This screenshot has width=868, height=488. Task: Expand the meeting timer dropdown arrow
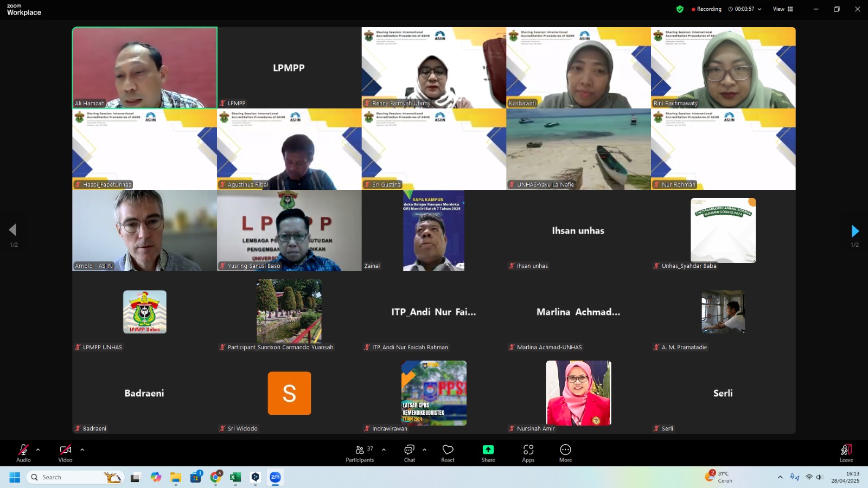point(759,9)
